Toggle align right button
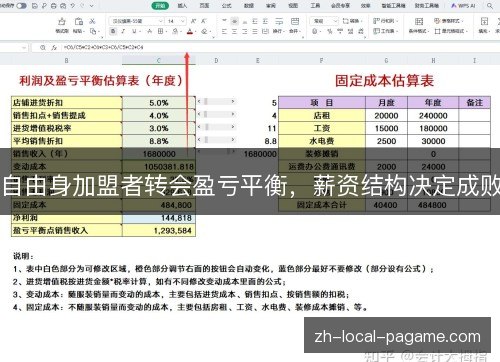 point(245,31)
